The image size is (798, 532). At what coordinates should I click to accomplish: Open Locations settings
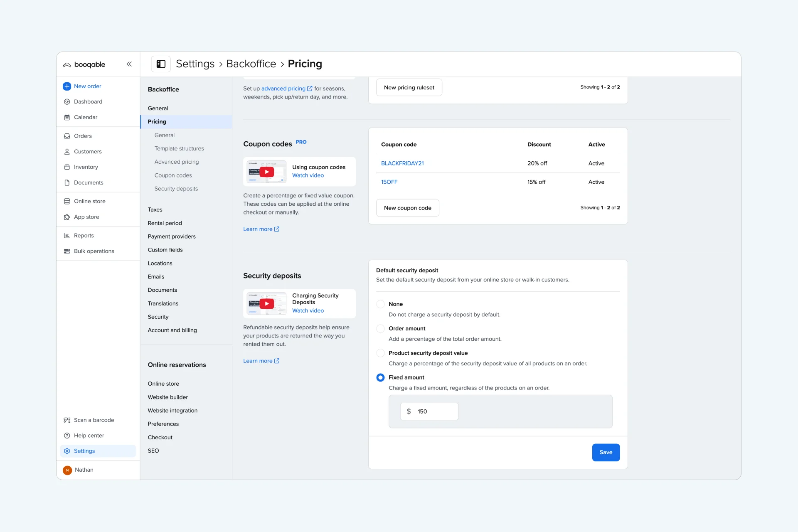point(160,264)
